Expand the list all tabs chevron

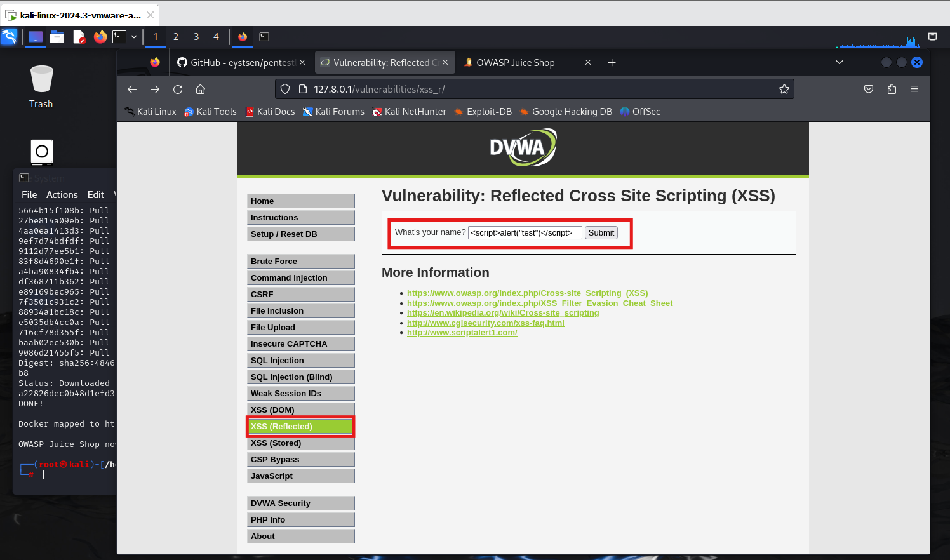[x=840, y=62]
